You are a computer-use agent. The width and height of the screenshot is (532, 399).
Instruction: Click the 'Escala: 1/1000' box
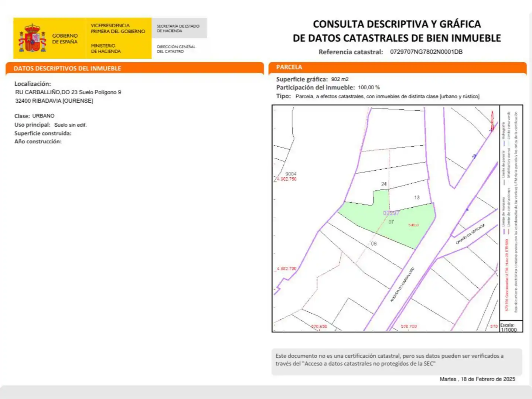[x=511, y=327]
